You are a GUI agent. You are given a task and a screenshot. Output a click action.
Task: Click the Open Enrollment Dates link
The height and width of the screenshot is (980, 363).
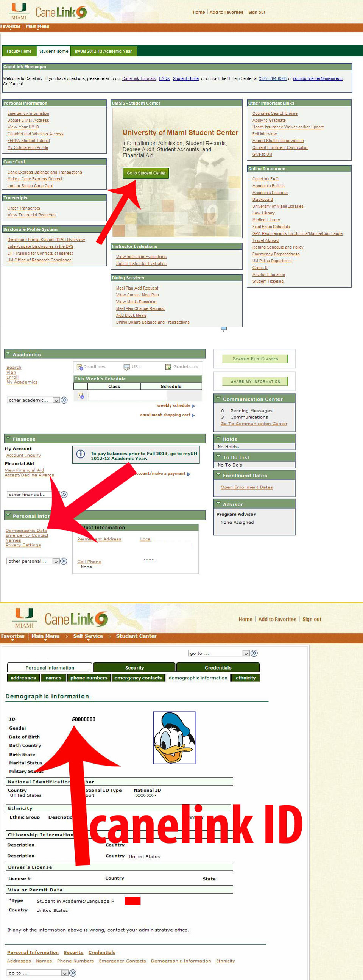pyautogui.click(x=247, y=487)
